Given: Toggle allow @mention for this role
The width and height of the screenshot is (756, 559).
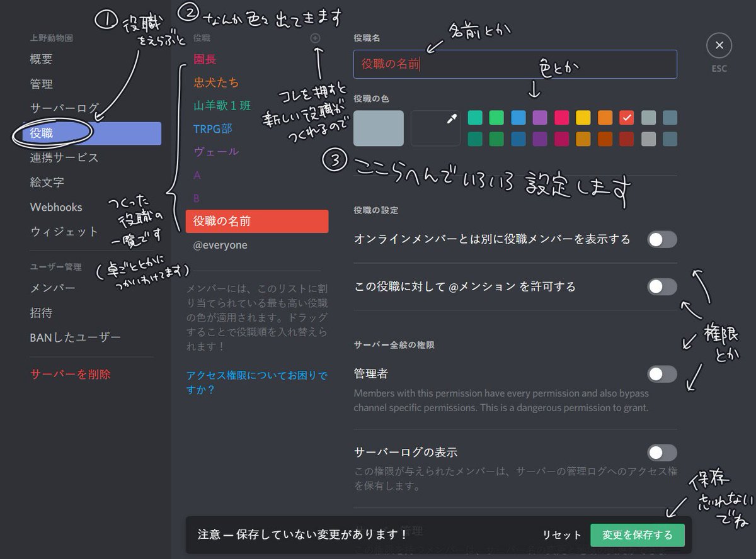Looking at the screenshot, I should pyautogui.click(x=662, y=287).
